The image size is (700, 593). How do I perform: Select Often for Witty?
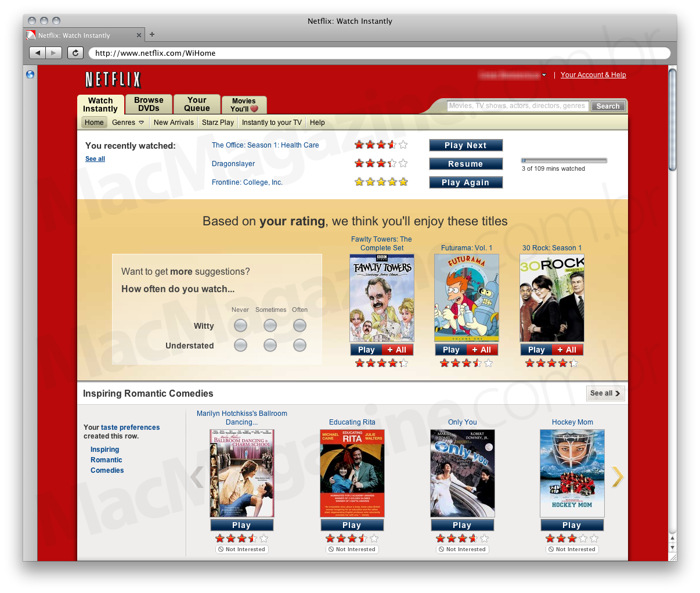[300, 326]
